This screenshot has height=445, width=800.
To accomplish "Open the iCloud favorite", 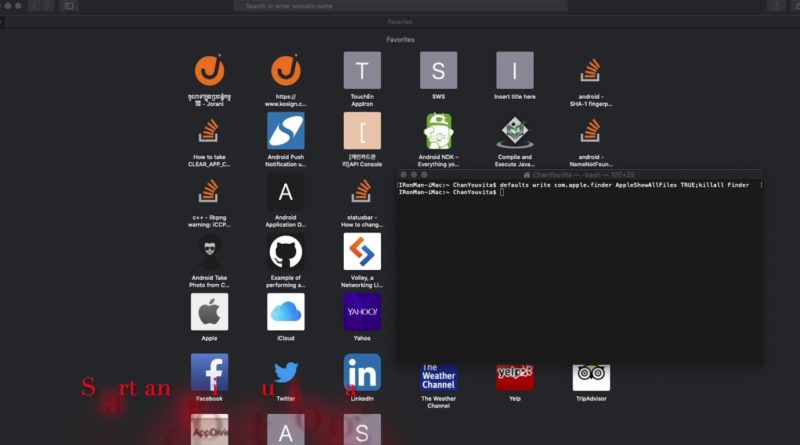I will point(286,312).
